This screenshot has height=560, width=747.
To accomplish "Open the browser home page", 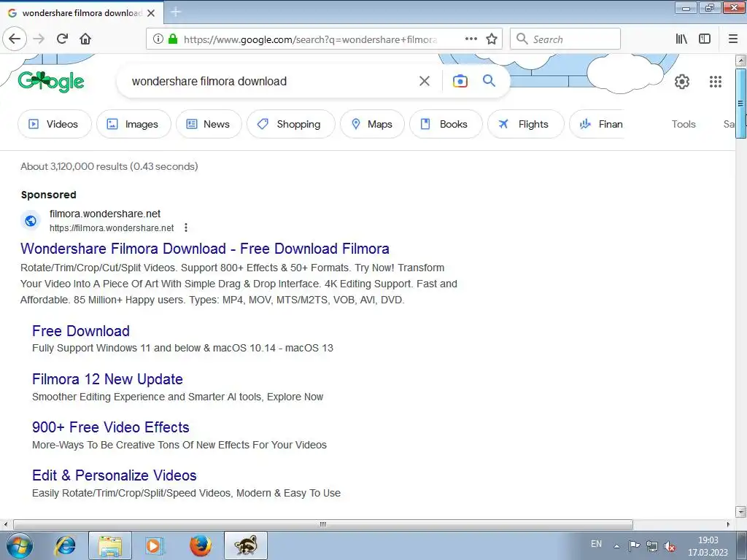I will click(x=85, y=39).
